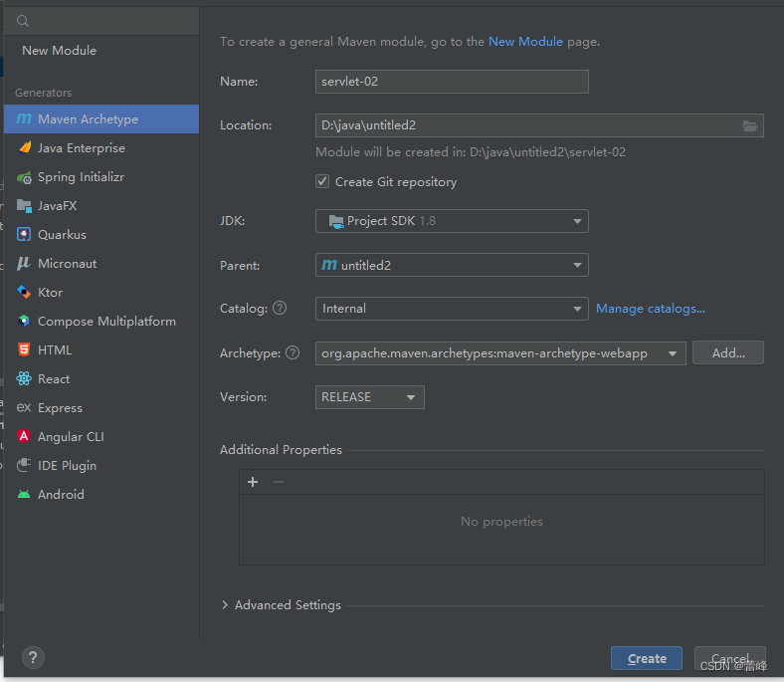
Task: Select the React generator icon
Action: pyautogui.click(x=24, y=378)
